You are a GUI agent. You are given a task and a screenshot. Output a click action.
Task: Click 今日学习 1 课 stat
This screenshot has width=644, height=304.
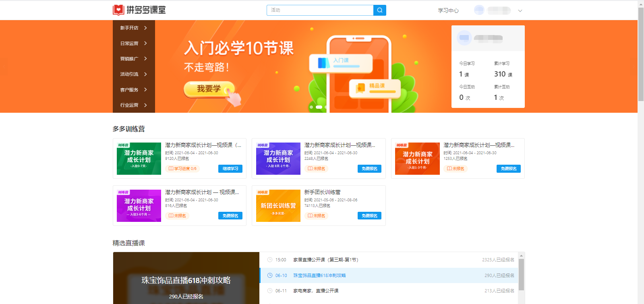[x=467, y=69]
